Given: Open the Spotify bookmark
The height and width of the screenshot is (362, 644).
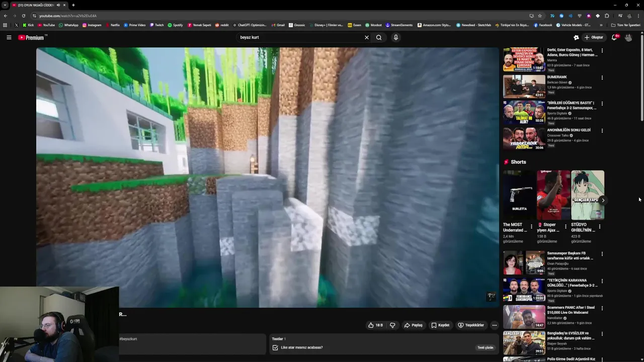Looking at the screenshot, I should (x=175, y=25).
